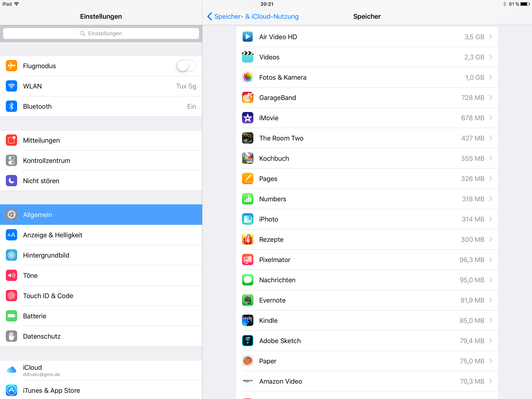
Task: Open Nicht stören settings
Action: click(101, 181)
